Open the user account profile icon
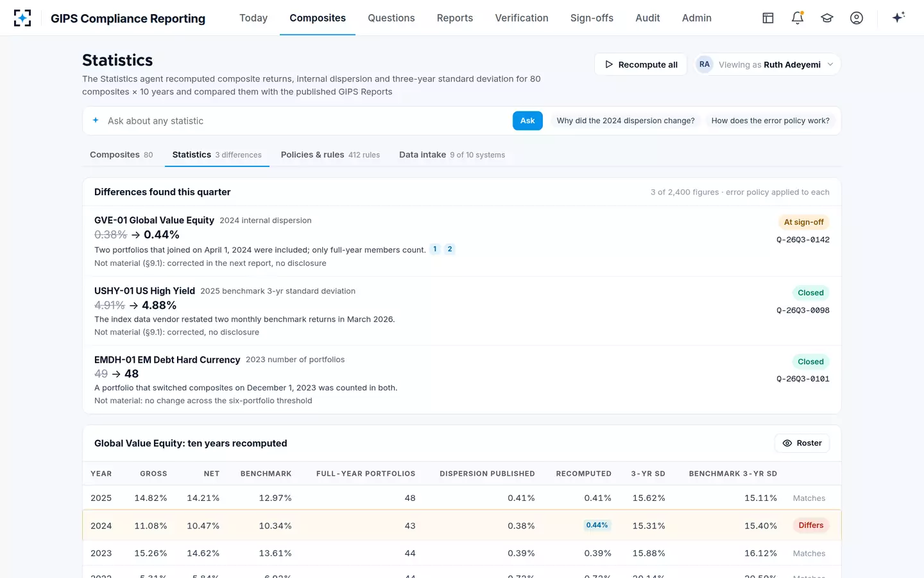 pyautogui.click(x=857, y=18)
